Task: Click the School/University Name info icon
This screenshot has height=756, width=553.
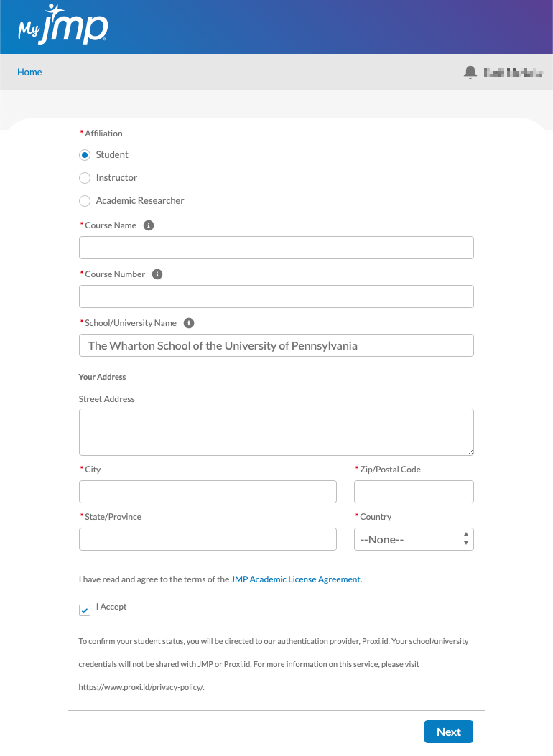Action: click(189, 323)
